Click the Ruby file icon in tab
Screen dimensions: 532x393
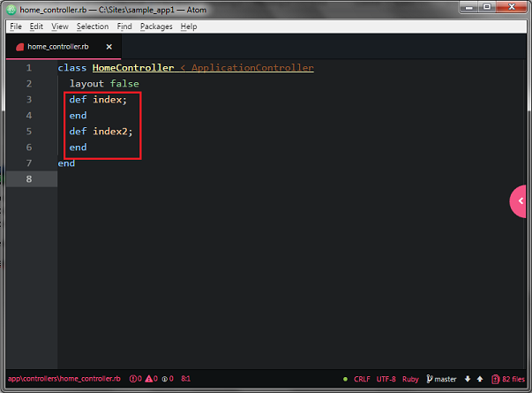[x=20, y=47]
